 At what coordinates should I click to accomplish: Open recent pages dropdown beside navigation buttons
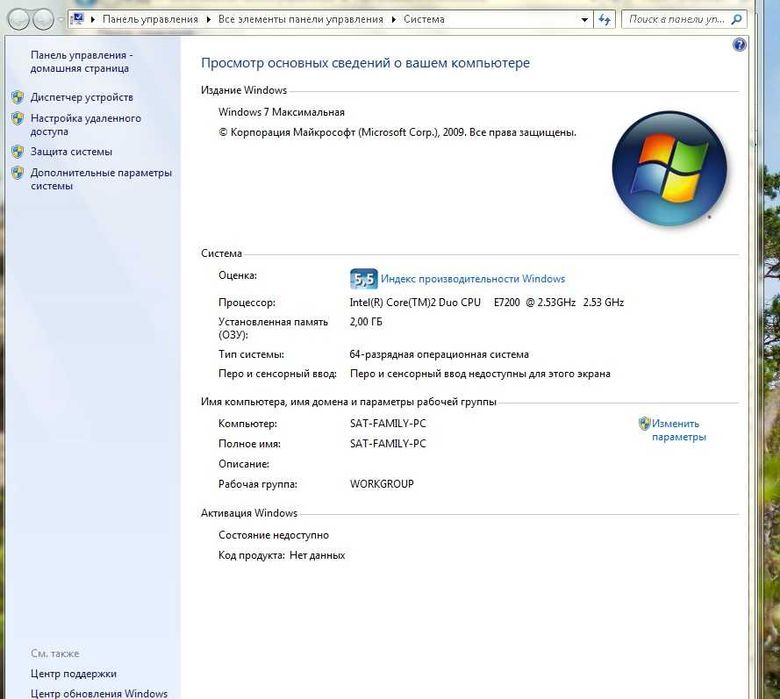click(x=60, y=20)
